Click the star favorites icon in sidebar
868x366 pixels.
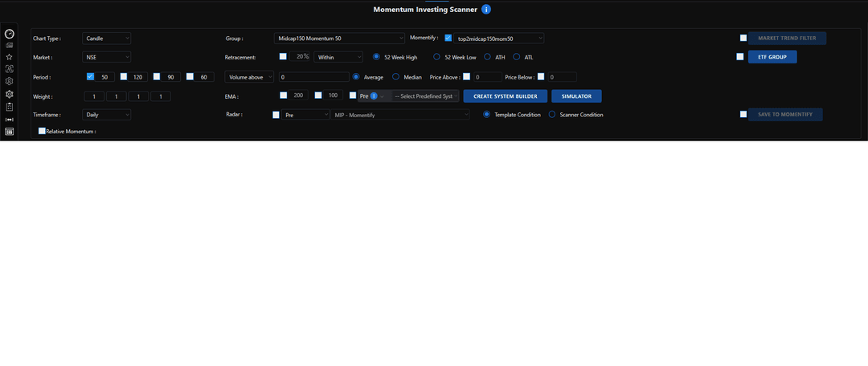pyautogui.click(x=9, y=57)
